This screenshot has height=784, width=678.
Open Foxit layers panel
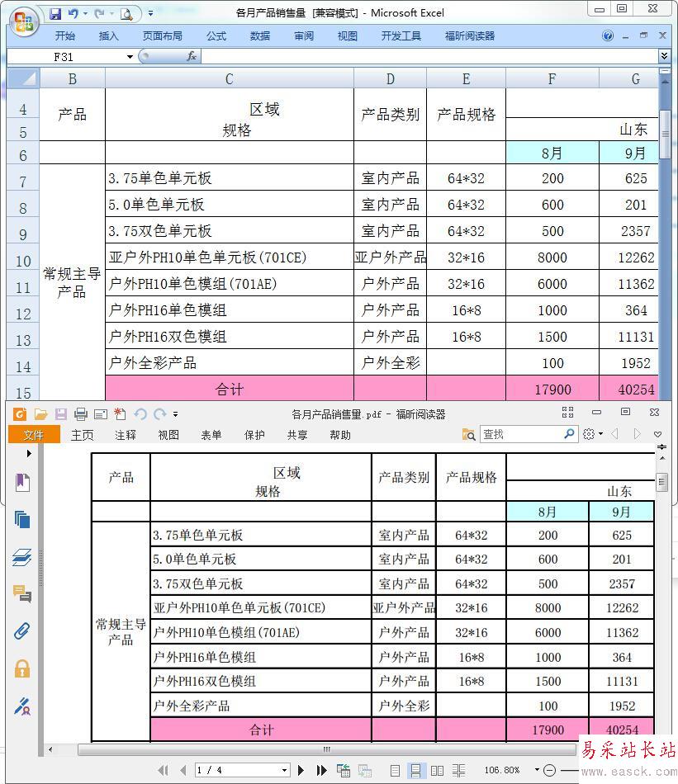tap(22, 557)
